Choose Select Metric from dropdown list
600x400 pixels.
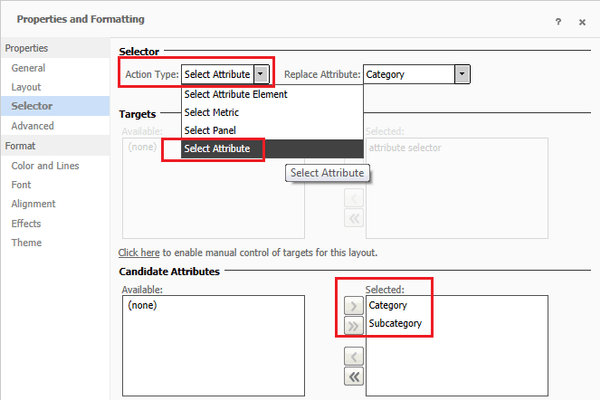click(x=272, y=112)
